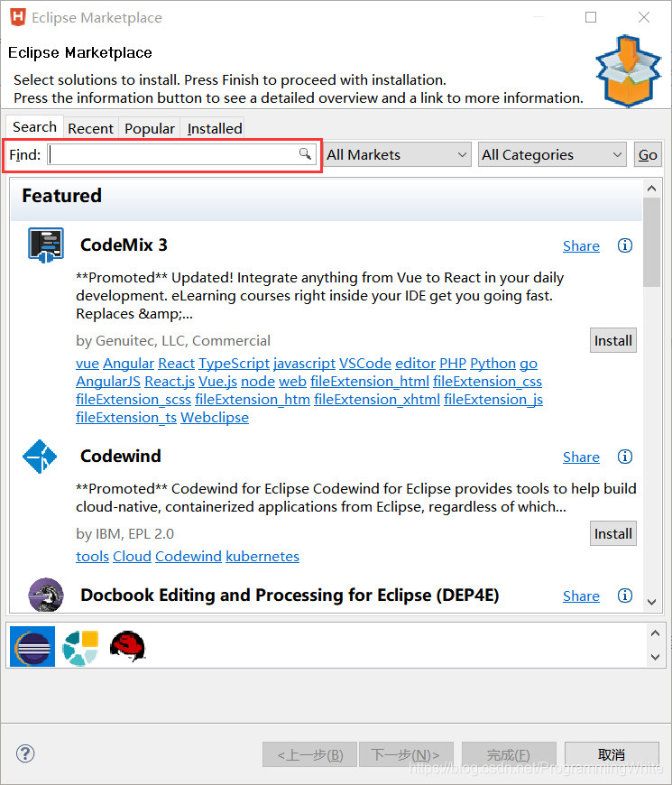Viewport: 672px width, 785px height.
Task: Click the Angular tag link
Action: pos(129,364)
